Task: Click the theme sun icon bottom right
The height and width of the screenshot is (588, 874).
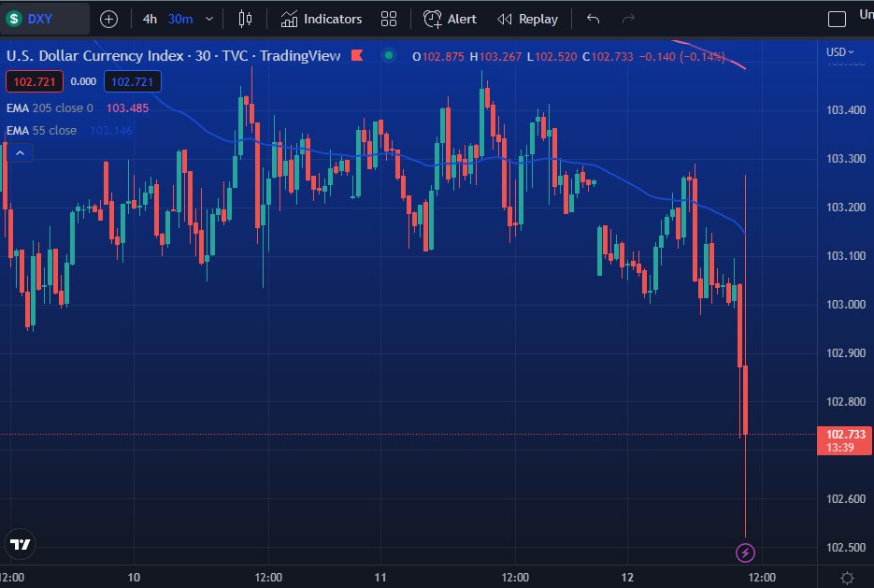Action: 846,579
